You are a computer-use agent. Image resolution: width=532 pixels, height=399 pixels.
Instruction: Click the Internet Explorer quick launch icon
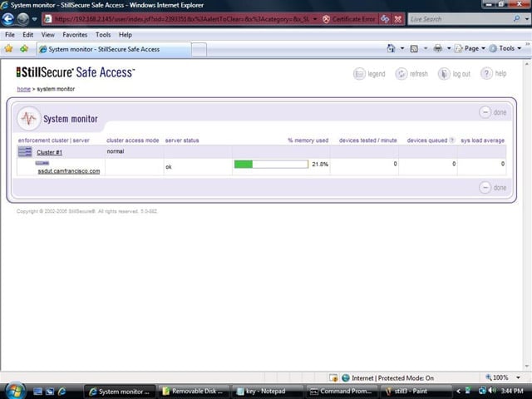[62, 392]
